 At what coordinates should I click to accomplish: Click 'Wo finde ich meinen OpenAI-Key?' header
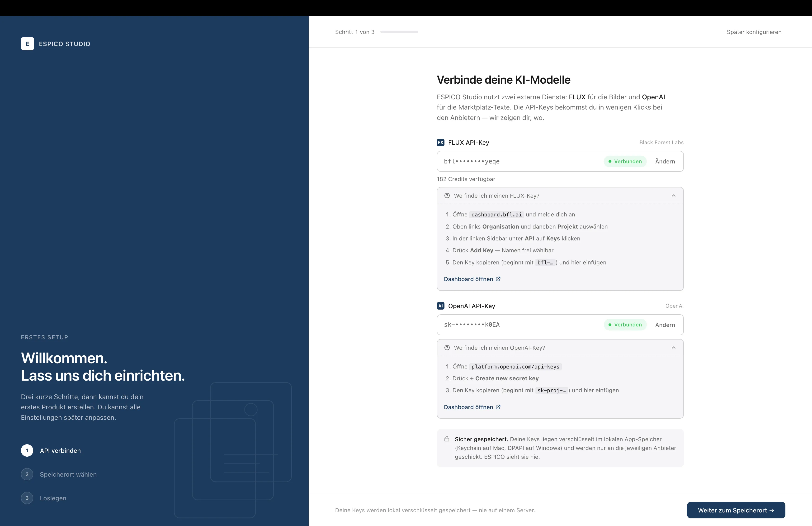[560, 348]
